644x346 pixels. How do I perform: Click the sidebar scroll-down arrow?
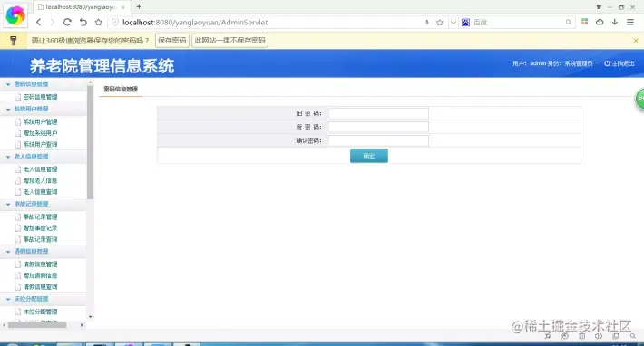click(91, 317)
